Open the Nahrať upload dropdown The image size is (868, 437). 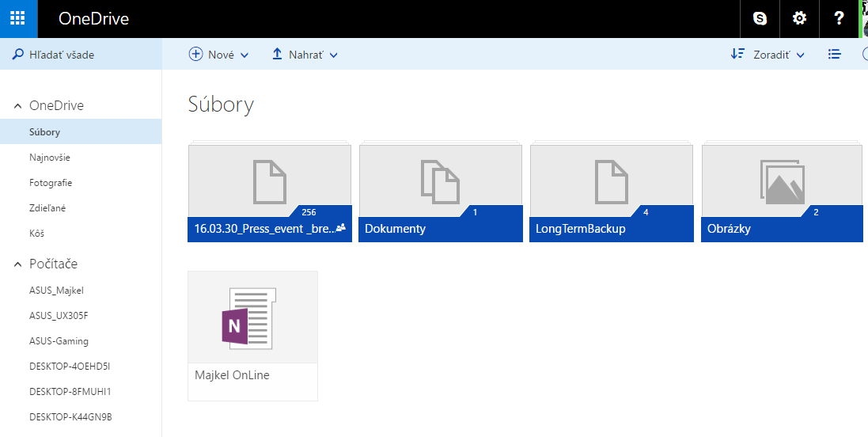(305, 55)
